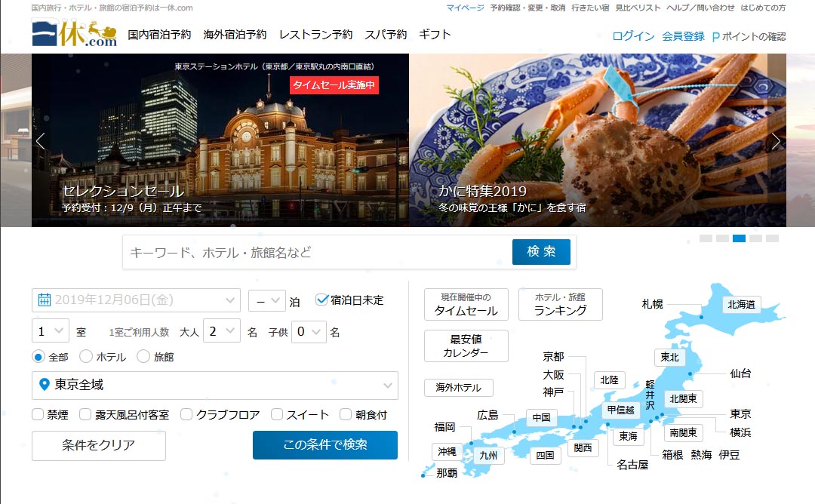Click the P point icon for ポイントの確認
815x504 pixels.
click(715, 37)
